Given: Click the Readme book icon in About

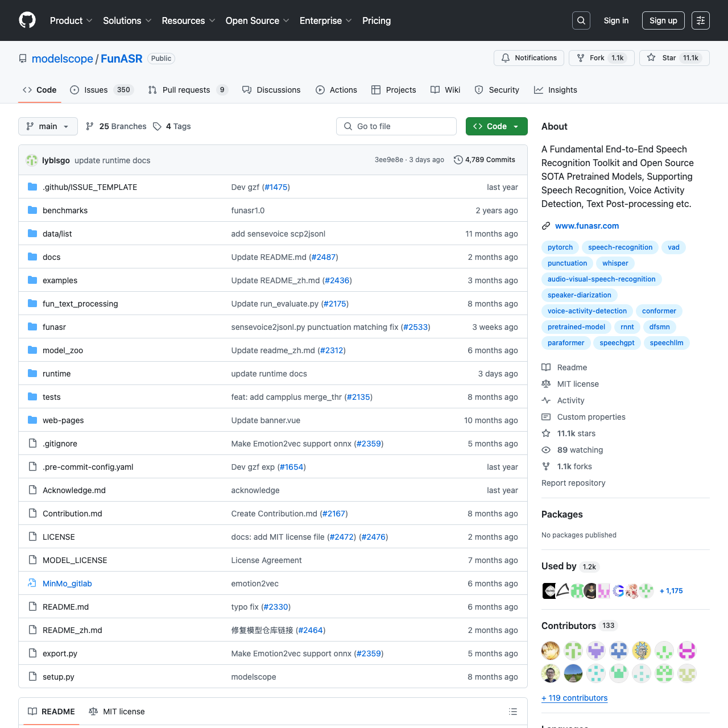Looking at the screenshot, I should pyautogui.click(x=546, y=367).
